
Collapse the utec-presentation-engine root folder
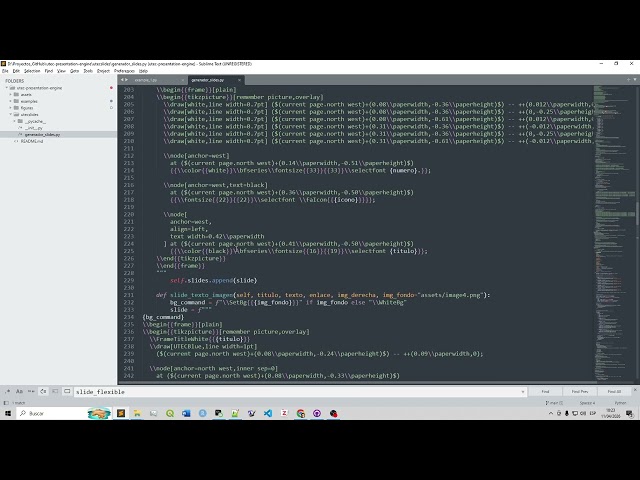click(x=6, y=88)
